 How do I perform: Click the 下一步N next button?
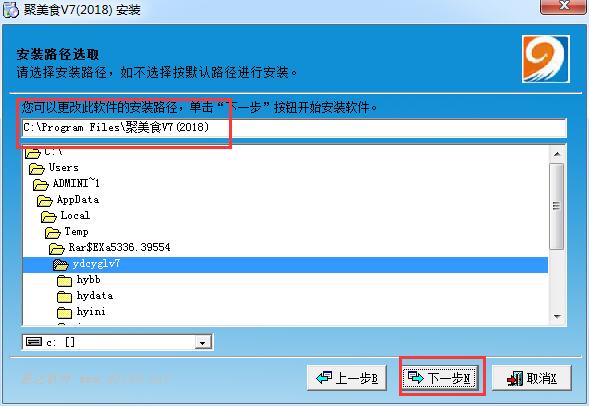(x=441, y=378)
